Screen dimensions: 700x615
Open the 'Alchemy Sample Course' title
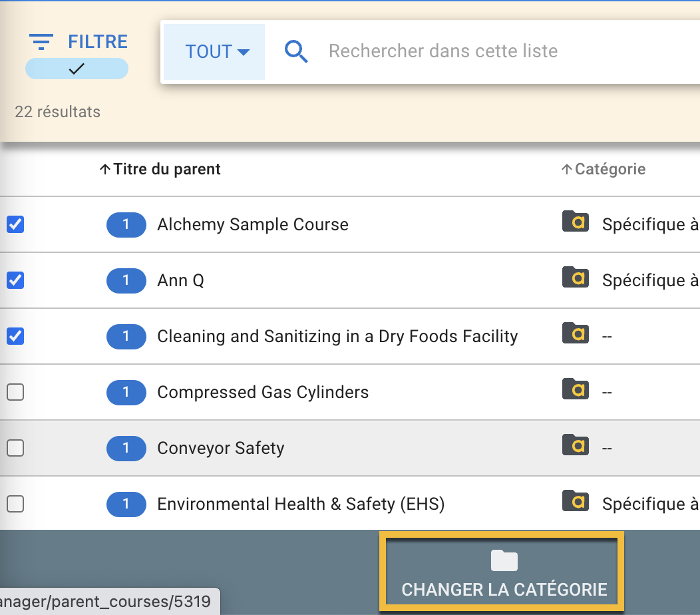(x=253, y=225)
